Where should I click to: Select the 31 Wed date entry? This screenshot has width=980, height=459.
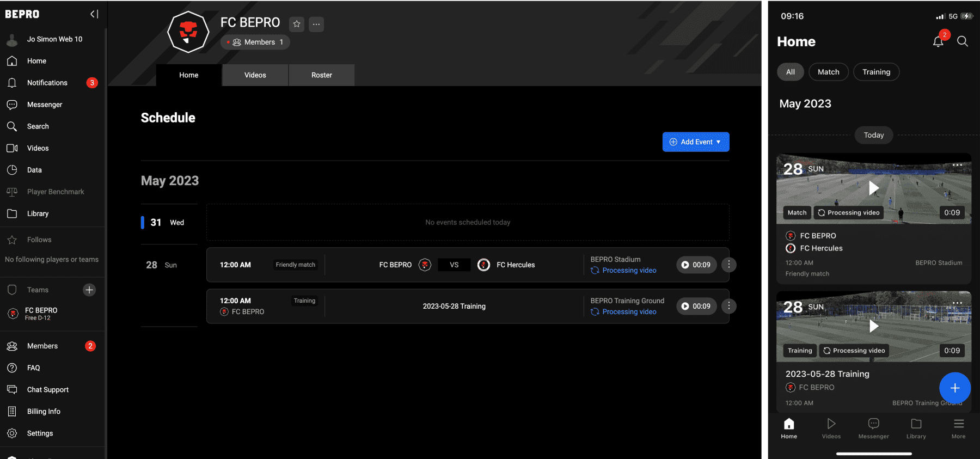(x=168, y=222)
